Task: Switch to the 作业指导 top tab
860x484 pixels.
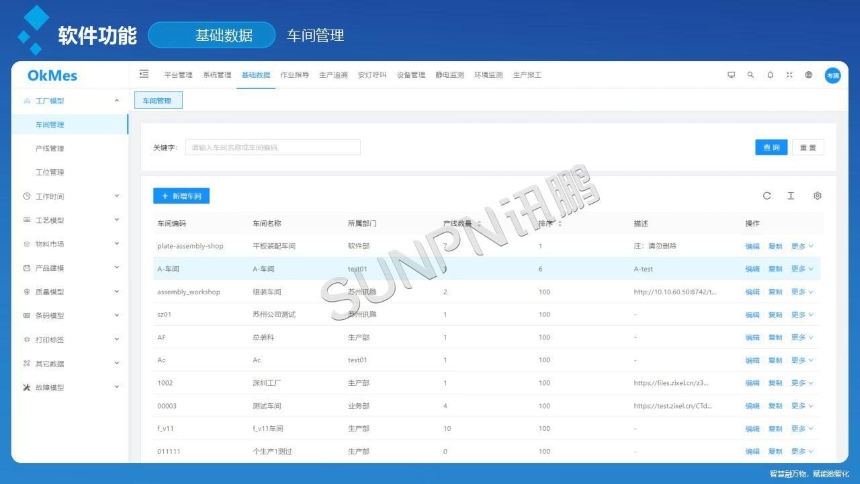Action: click(295, 75)
